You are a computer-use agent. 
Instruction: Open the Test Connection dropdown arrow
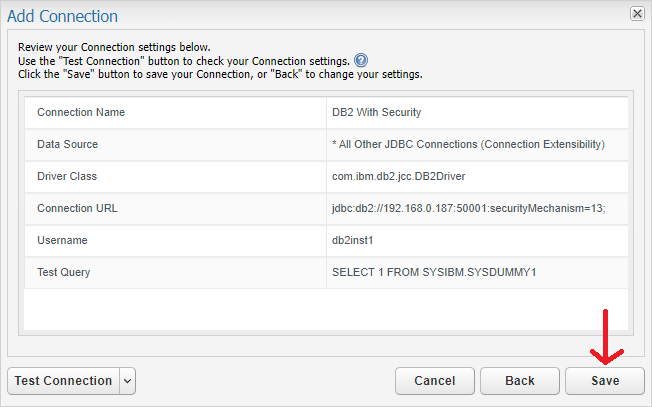128,381
